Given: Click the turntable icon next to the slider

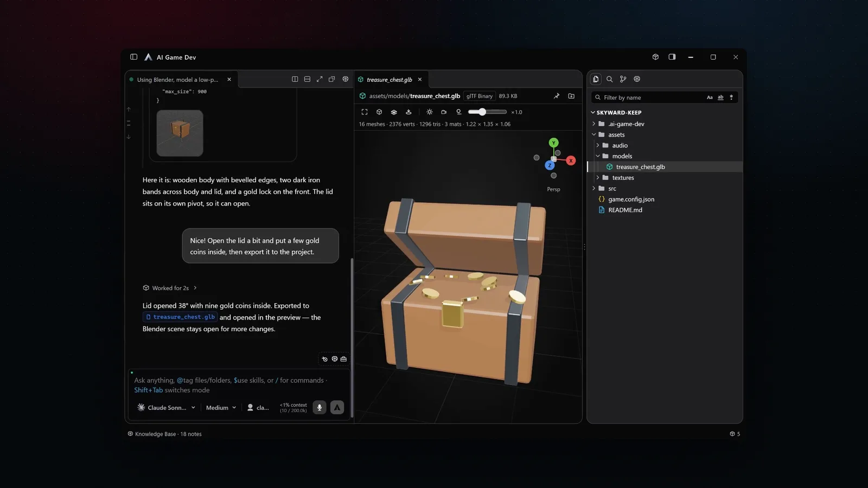Looking at the screenshot, I should [458, 112].
